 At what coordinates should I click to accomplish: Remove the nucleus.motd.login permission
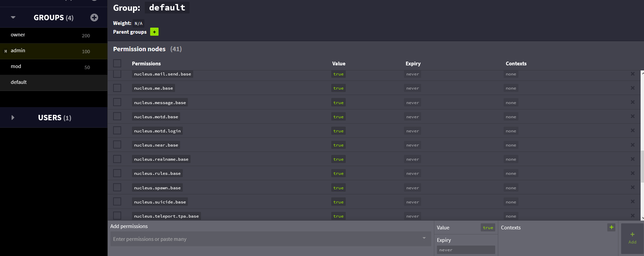click(633, 131)
